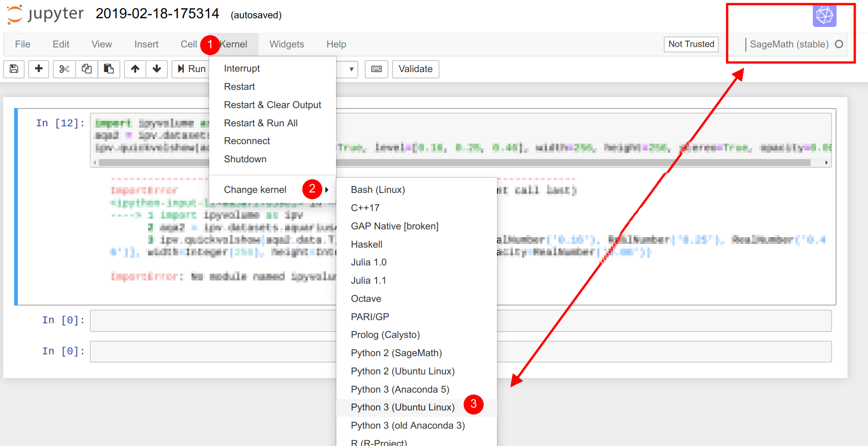Move selected cell up with the arrow

tap(135, 69)
